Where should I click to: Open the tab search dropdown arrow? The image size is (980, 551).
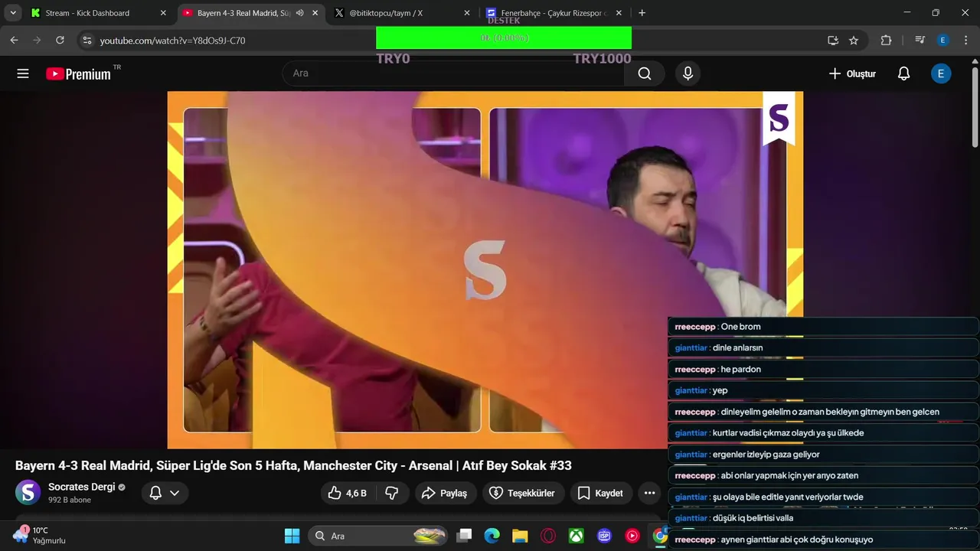tap(13, 13)
